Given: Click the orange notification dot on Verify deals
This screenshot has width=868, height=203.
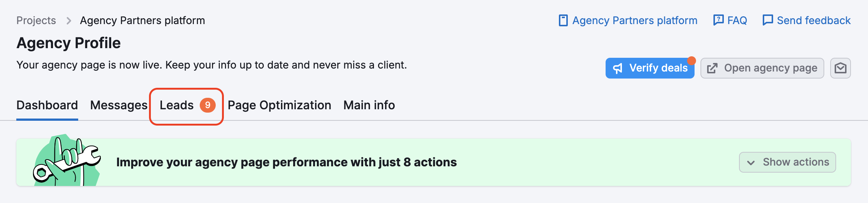Looking at the screenshot, I should point(691,61).
